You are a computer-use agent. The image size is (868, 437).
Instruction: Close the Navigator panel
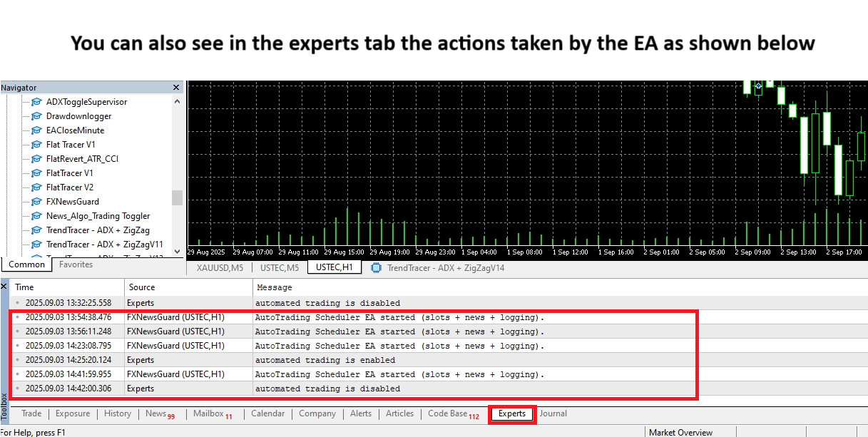coord(176,88)
